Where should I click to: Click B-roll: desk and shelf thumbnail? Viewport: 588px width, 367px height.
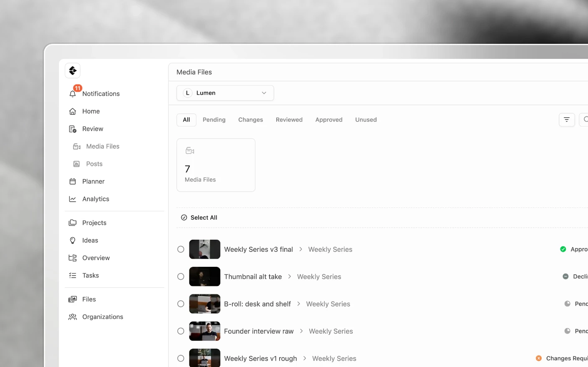205,304
